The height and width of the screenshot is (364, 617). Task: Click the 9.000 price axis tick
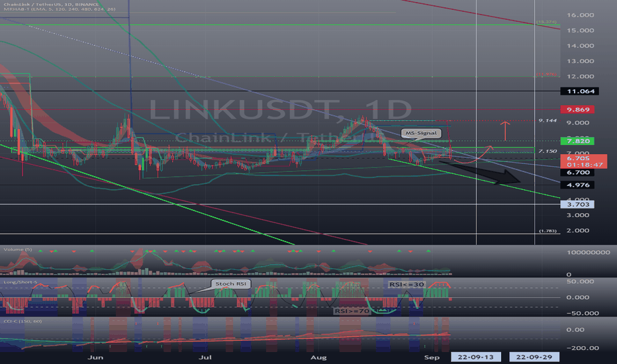[x=578, y=123]
